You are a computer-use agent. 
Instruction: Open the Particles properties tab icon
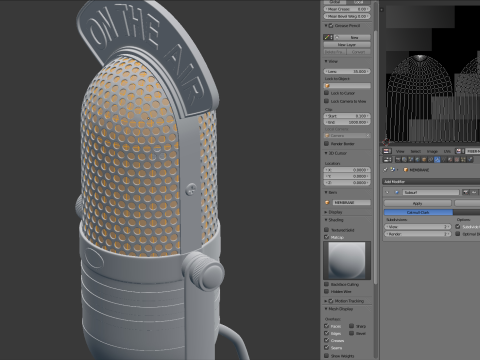(x=463, y=159)
